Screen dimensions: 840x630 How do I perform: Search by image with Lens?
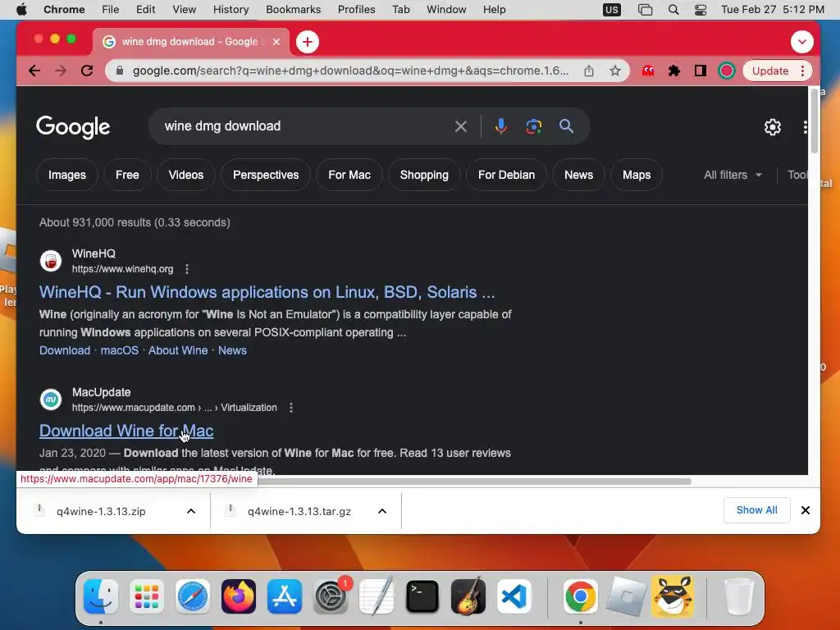(x=533, y=126)
